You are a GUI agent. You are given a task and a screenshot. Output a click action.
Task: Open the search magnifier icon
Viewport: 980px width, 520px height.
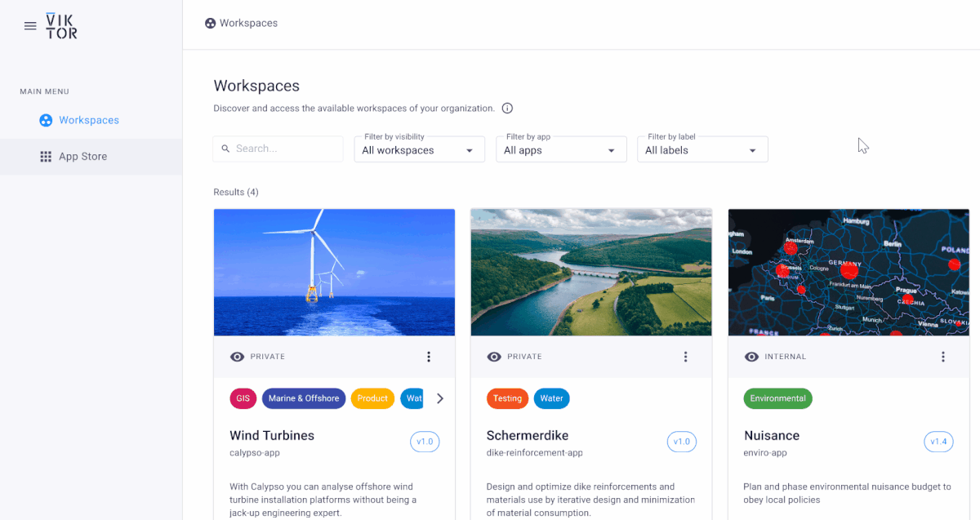226,149
